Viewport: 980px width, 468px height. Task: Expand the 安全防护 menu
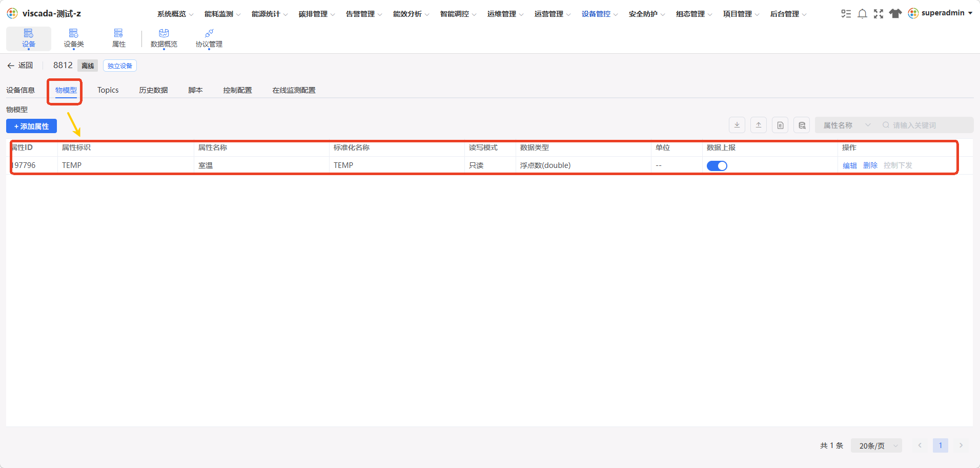pos(647,14)
